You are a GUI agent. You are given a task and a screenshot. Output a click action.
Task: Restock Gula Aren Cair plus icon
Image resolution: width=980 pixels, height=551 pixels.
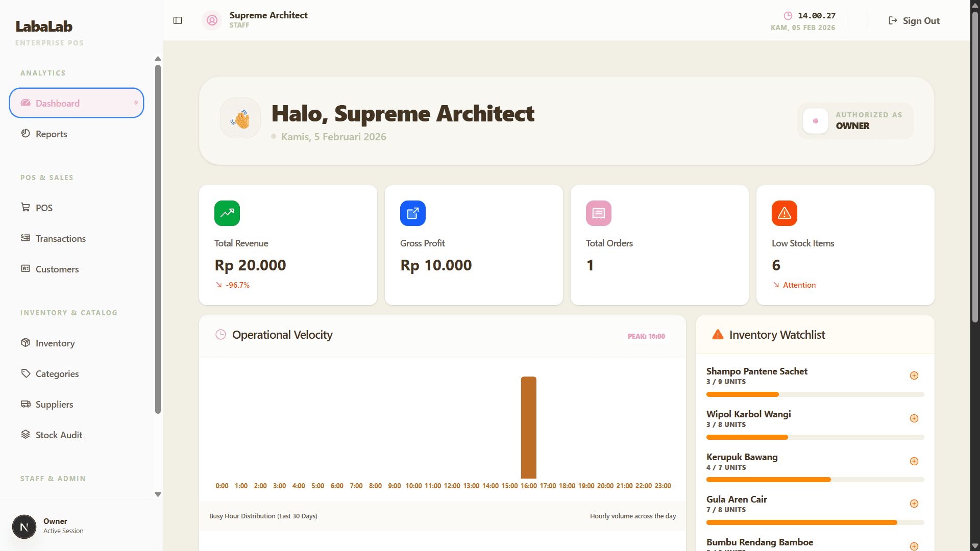tap(914, 504)
